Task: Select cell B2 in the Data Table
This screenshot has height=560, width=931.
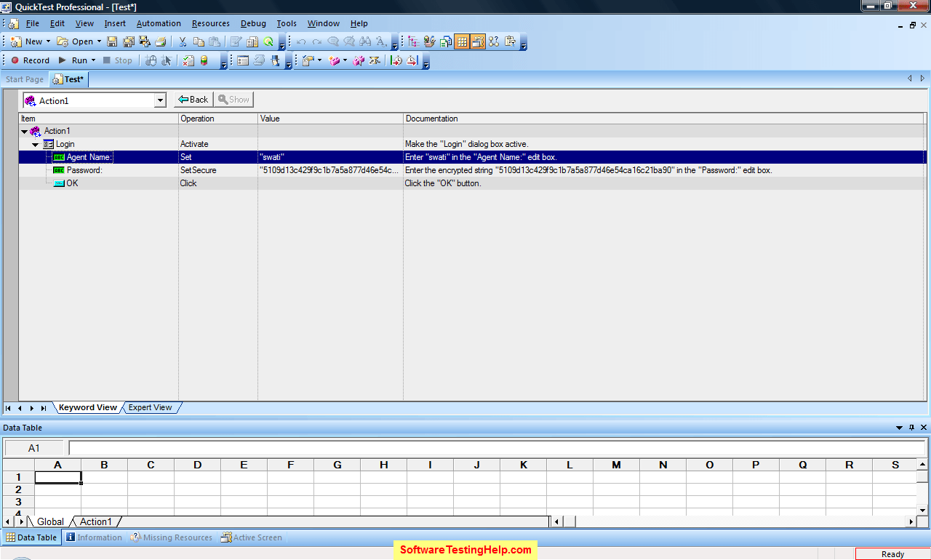Action: 104,489
